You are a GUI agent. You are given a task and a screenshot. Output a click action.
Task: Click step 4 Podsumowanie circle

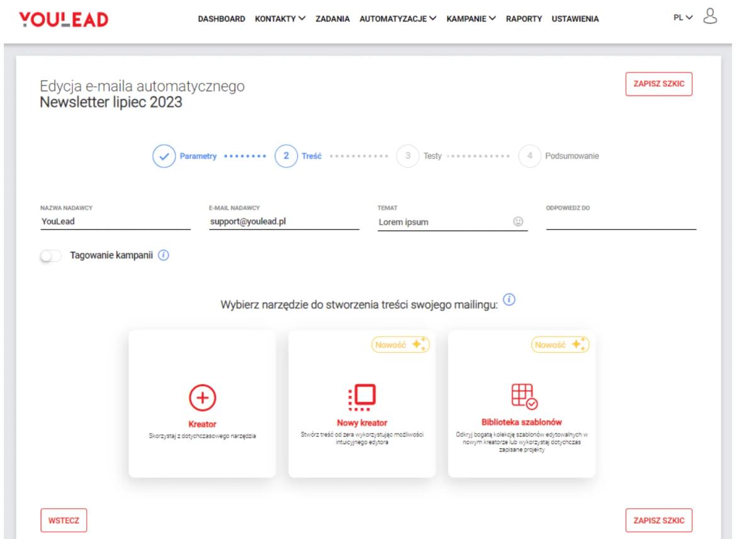coord(530,156)
